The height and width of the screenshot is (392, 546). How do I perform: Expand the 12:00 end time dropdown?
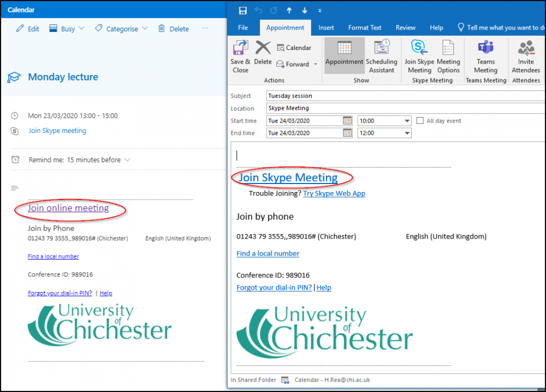pyautogui.click(x=407, y=133)
